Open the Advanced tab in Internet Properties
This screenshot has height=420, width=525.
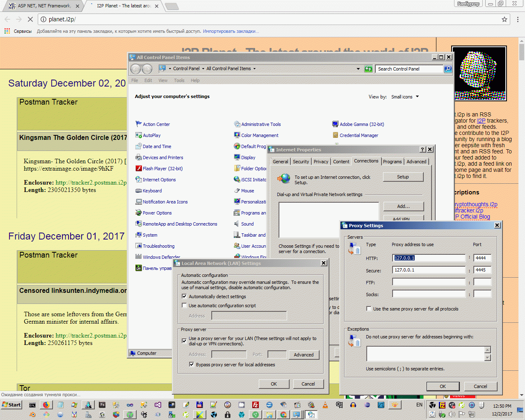(417, 162)
